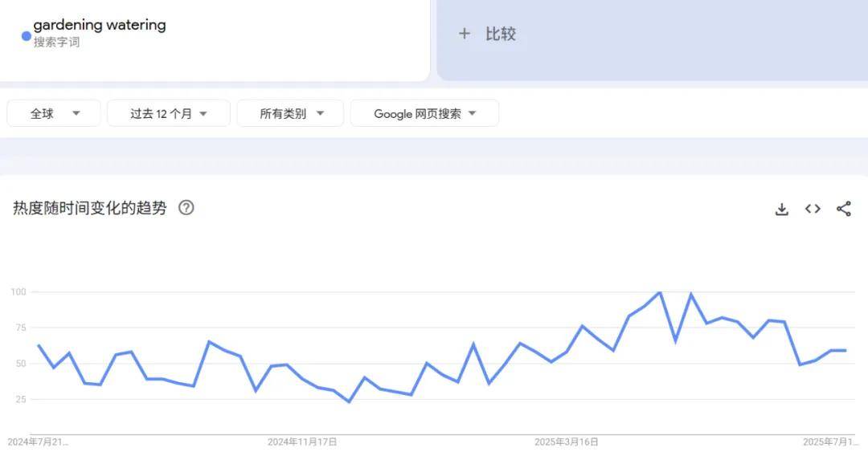The image size is (868, 452).
Task: Open help icon beside 热度随时间变化的趋势
Action: click(x=186, y=208)
